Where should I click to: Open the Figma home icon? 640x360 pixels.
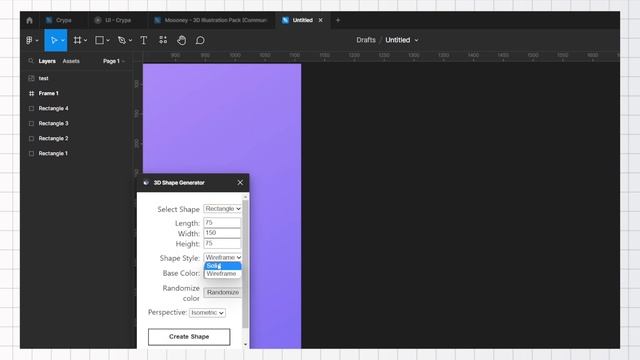[x=29, y=20]
